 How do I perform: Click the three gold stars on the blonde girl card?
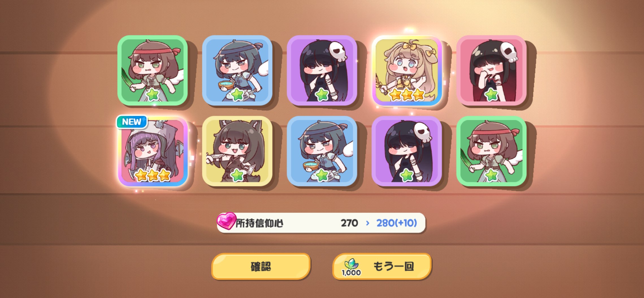(x=407, y=95)
